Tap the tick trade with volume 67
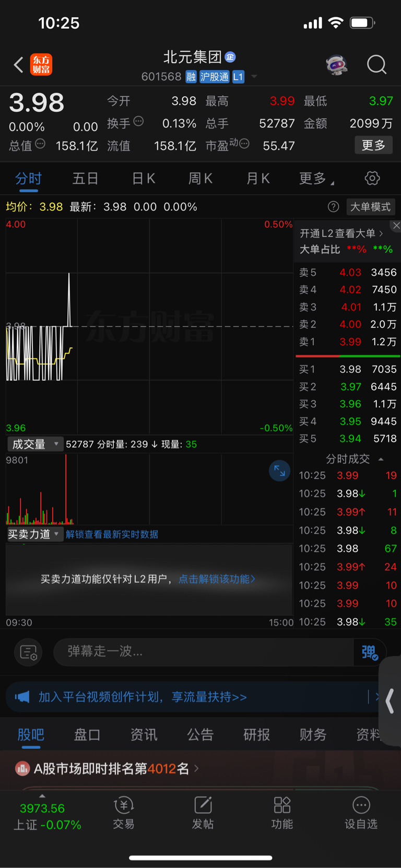 (348, 549)
